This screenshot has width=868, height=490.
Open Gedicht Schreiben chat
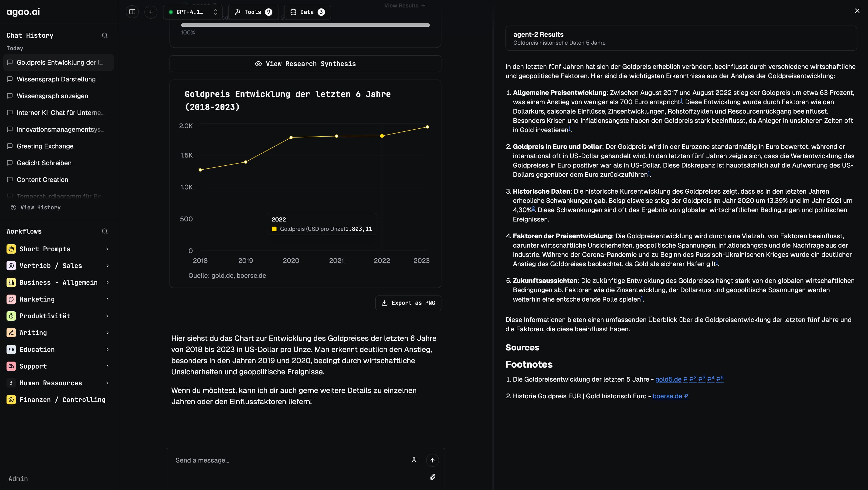click(x=58, y=163)
